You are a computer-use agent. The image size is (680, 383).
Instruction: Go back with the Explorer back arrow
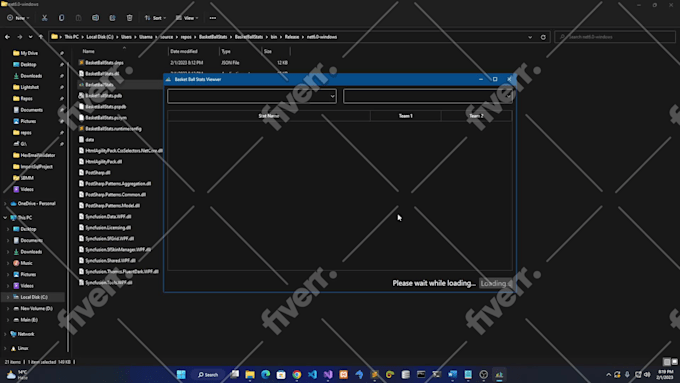(7, 37)
